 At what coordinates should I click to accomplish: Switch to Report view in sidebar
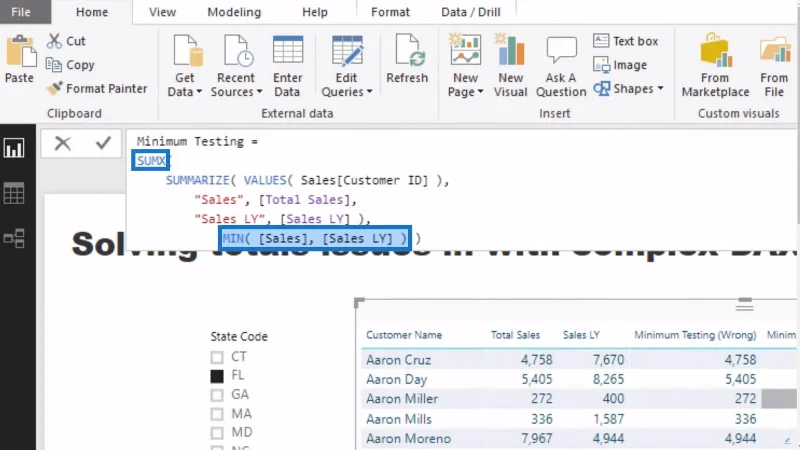(14, 148)
